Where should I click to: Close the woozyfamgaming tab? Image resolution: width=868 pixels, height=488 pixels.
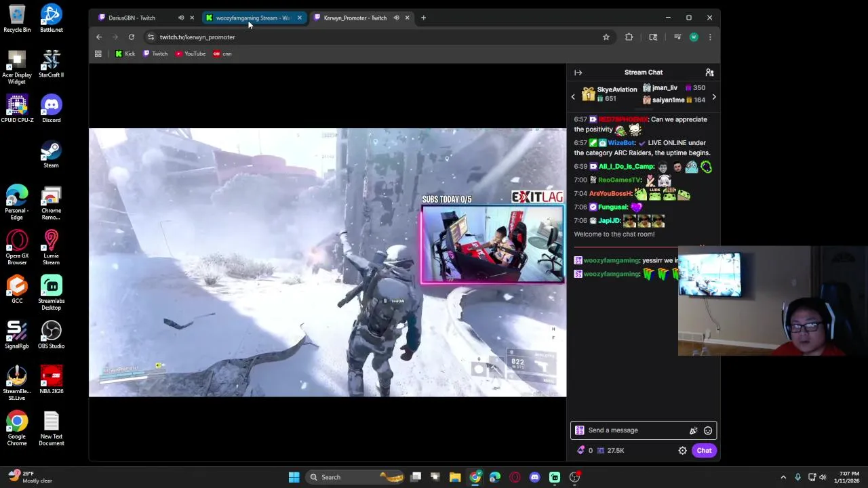click(x=299, y=18)
